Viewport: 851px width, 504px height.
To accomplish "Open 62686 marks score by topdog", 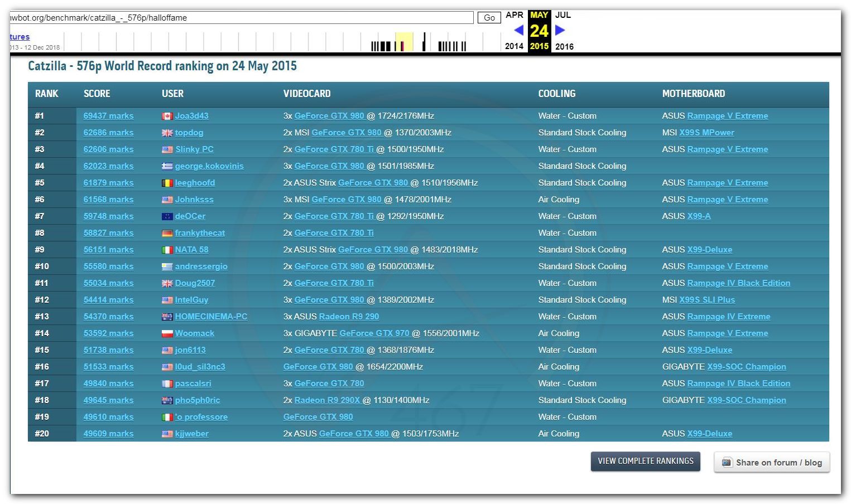I will click(x=108, y=133).
